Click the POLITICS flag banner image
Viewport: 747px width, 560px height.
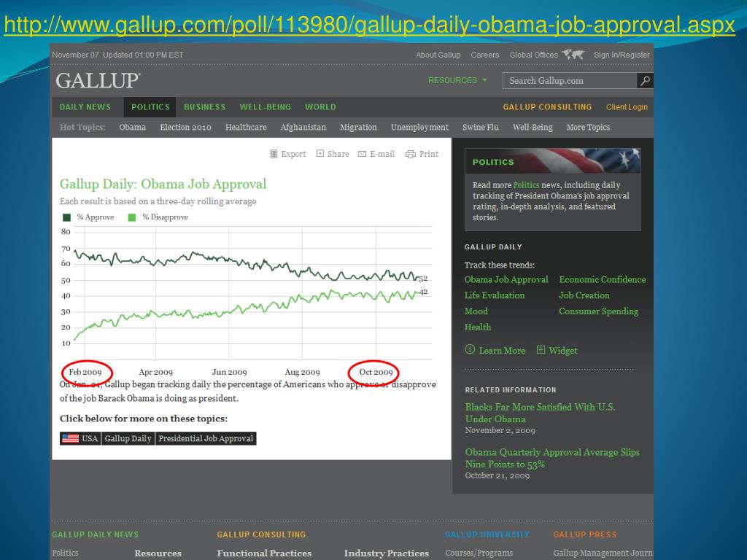tap(553, 161)
